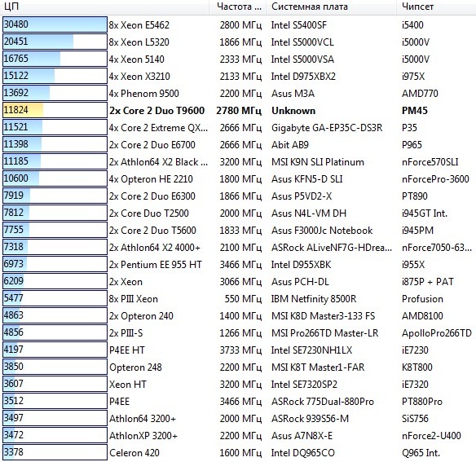476x462 pixels.
Task: Select the Gigabyte GA-EP35C-DS3R motherboard entry
Action: point(327,128)
